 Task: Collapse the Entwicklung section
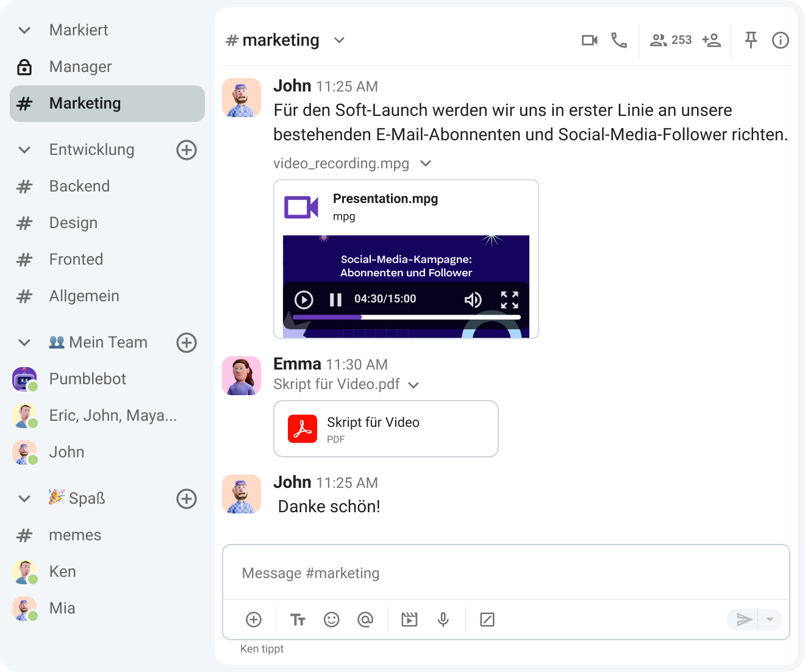[24, 150]
